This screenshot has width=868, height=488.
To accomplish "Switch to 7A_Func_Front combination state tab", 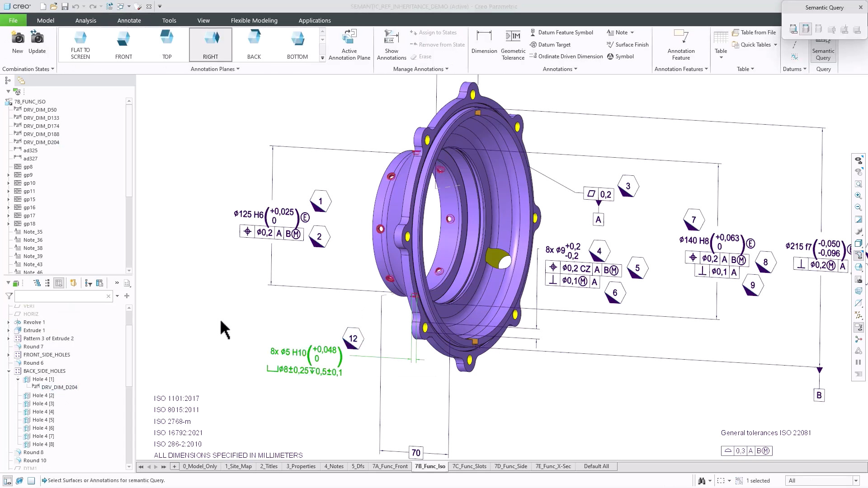I will [390, 466].
